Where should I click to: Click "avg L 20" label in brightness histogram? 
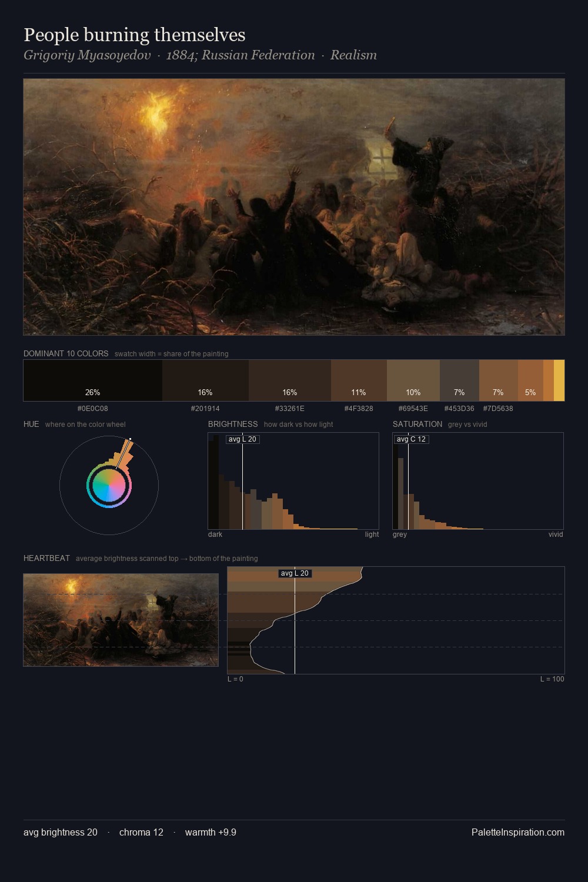pos(242,439)
